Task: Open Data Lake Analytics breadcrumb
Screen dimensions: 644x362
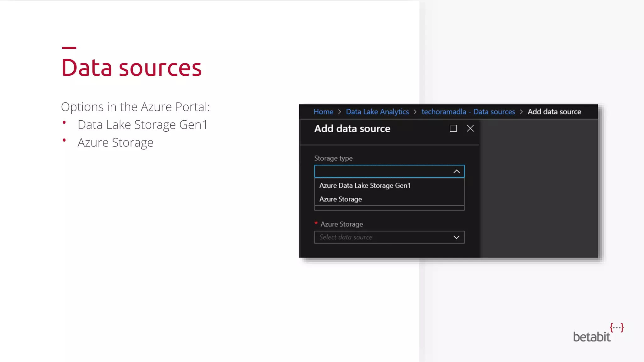Action: click(x=377, y=112)
